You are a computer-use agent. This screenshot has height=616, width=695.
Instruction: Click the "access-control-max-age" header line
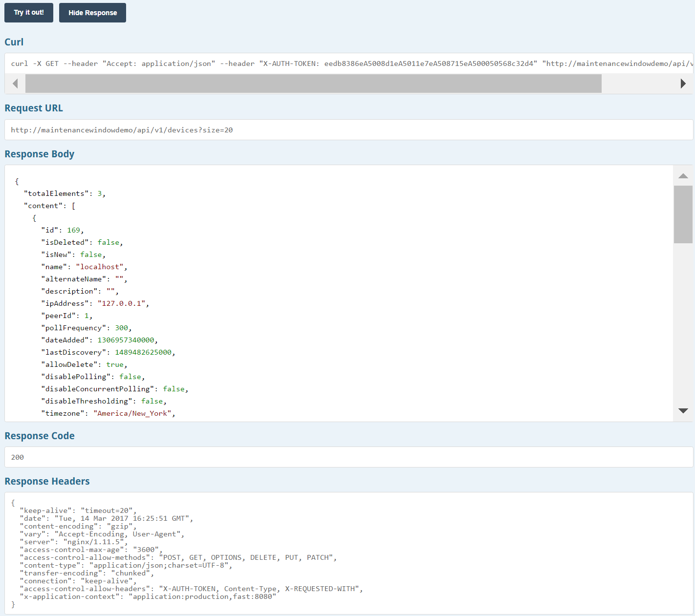pyautogui.click(x=91, y=550)
